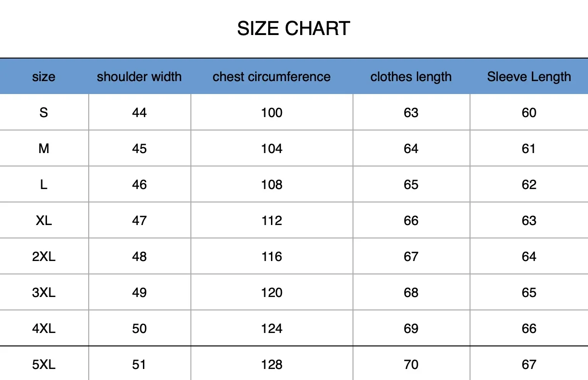This screenshot has height=380, width=588.
Task: Select the 'shoulder width' column header
Action: click(139, 77)
